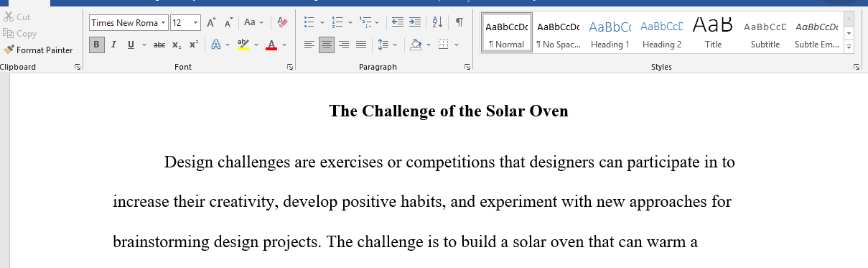Expand text effects options arrow

point(228,45)
